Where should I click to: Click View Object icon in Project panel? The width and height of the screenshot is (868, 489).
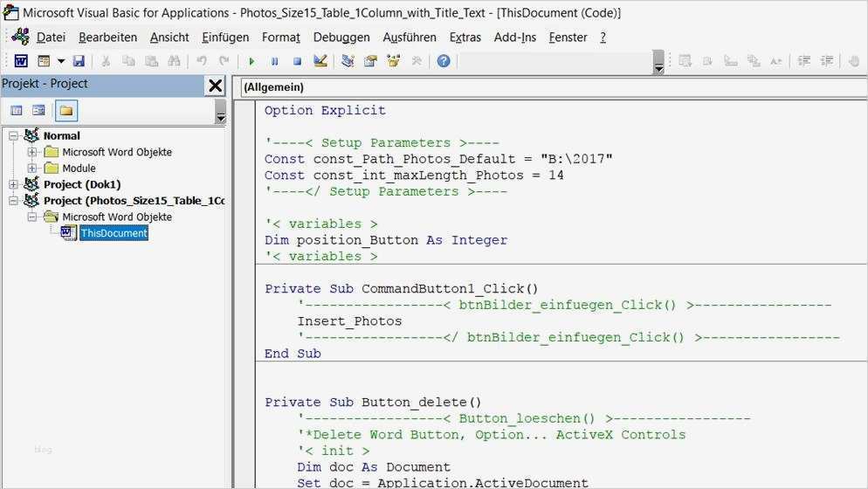(x=38, y=111)
